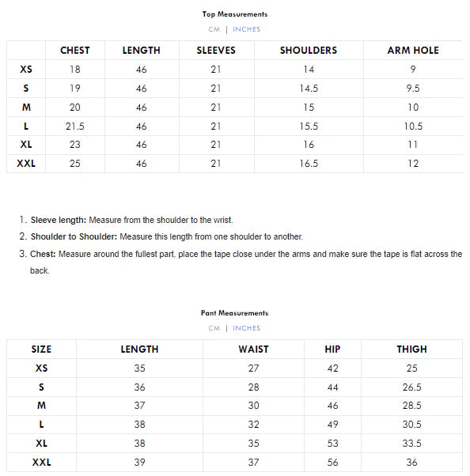Select the XS row in top table
The height and width of the screenshot is (476, 470).
234,70
